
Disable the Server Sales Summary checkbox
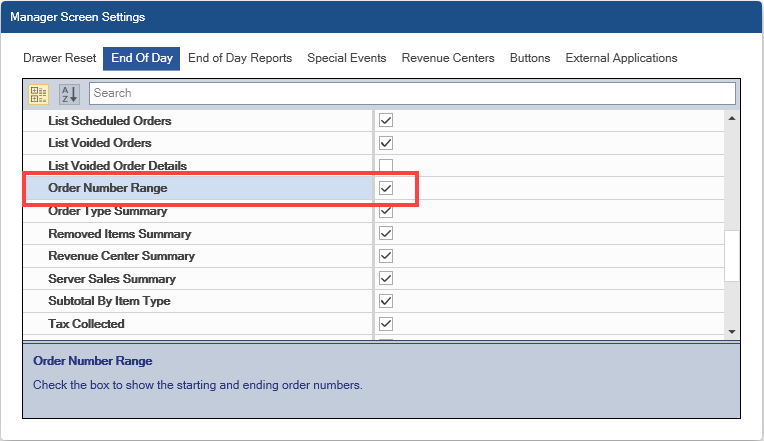click(x=386, y=278)
